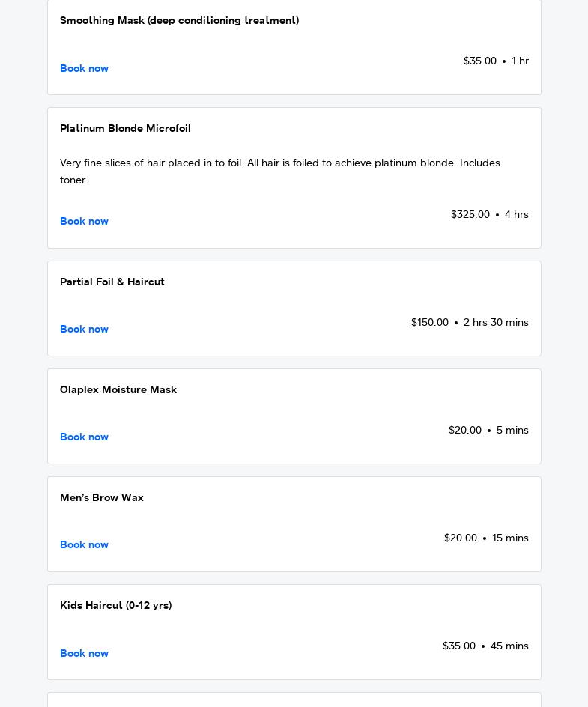Image resolution: width=588 pixels, height=707 pixels.
Task: Click the Men's Brow Wax heading
Action: click(x=102, y=497)
